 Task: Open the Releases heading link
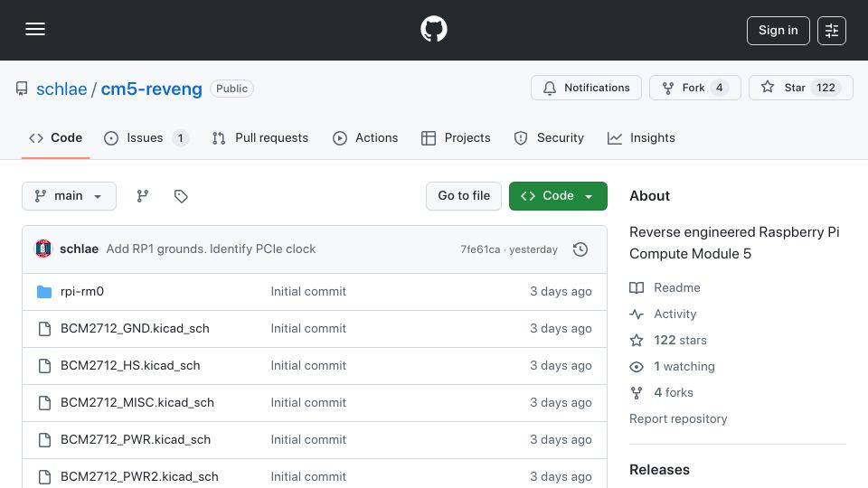coord(659,470)
